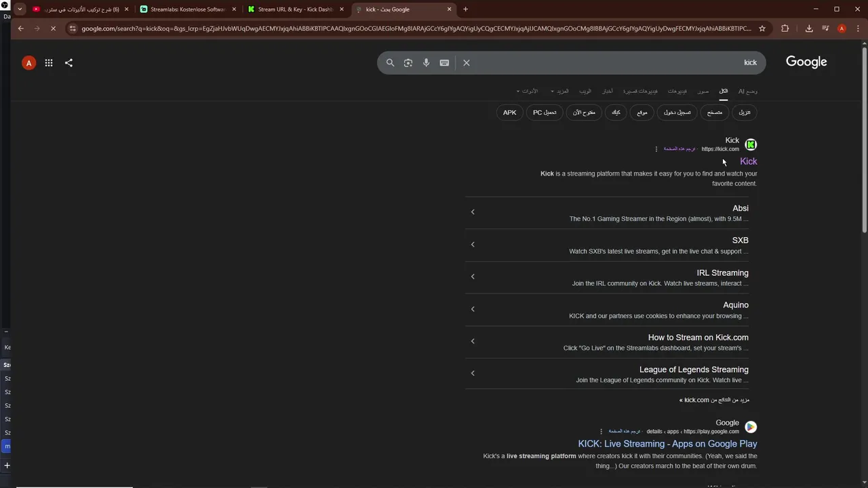The image size is (868, 488).
Task: Click the مفتوح الآن filter chip
Action: pos(584,113)
